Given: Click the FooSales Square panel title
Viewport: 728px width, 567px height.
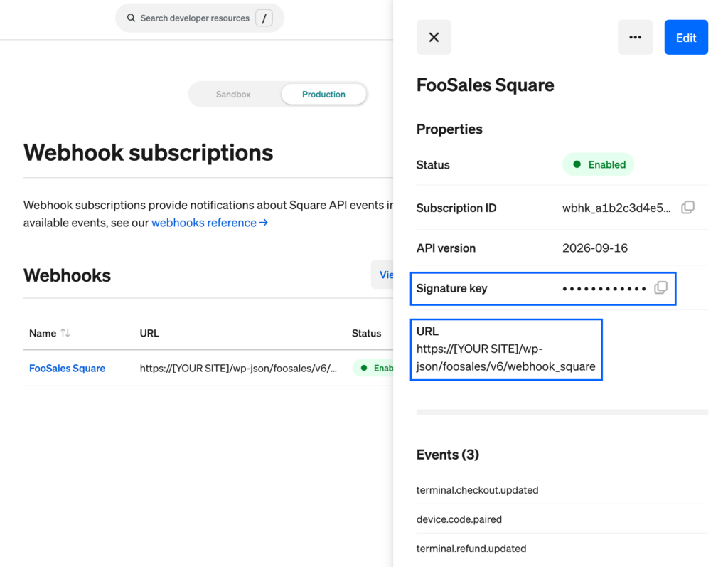Looking at the screenshot, I should tap(485, 85).
